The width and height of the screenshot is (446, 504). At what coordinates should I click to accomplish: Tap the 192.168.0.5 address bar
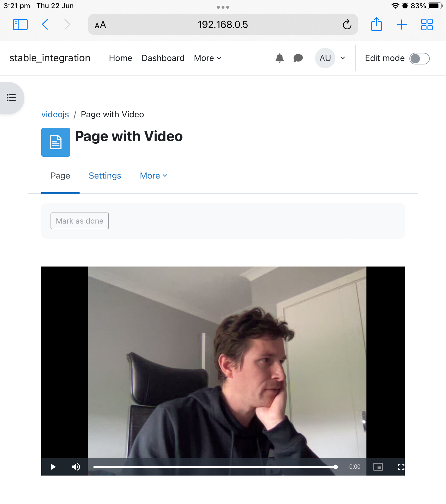pyautogui.click(x=223, y=25)
